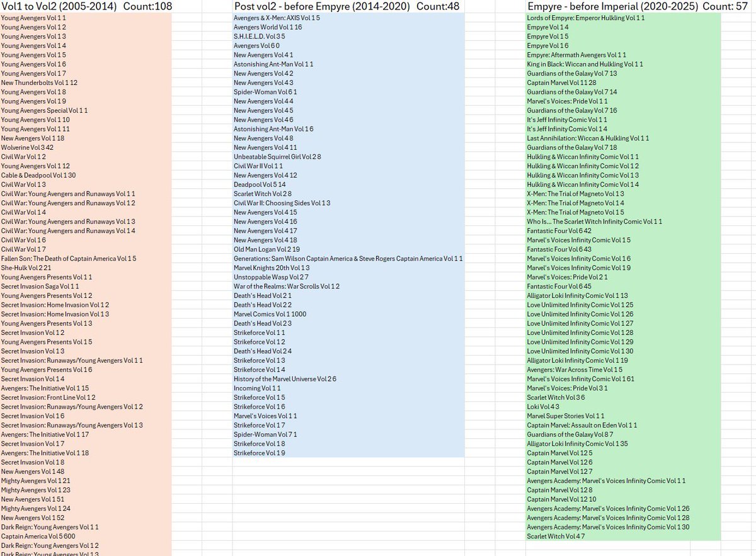
Task: Select header 'Post vol2 - before Empyre (2014-2020)'
Action: tap(322, 7)
